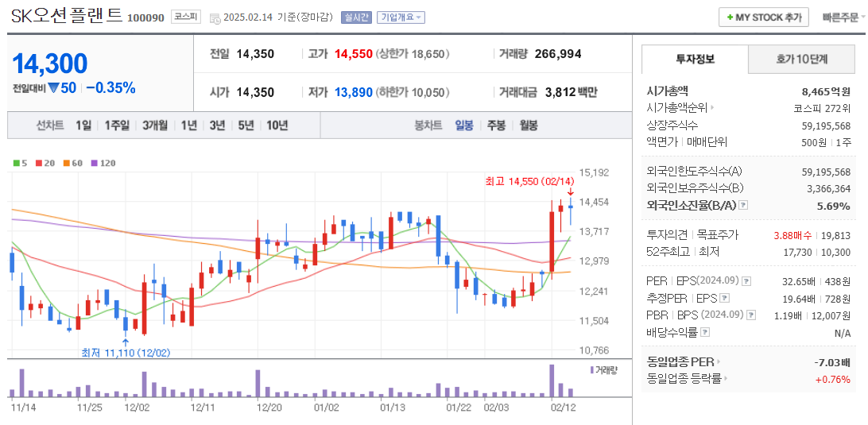Click the 최고 14,550 (02/14) chart label
The image size is (868, 425).
pos(529,181)
